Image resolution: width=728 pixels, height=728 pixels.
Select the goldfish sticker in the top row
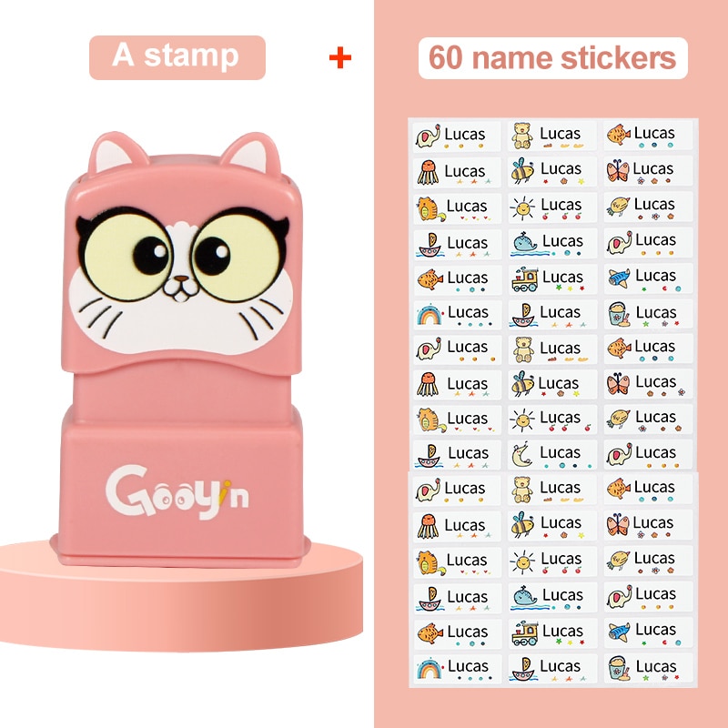pyautogui.click(x=648, y=135)
